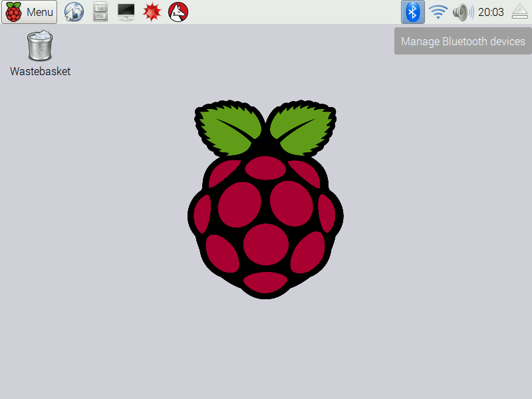Launch the Terminal monitor icon

(126, 12)
